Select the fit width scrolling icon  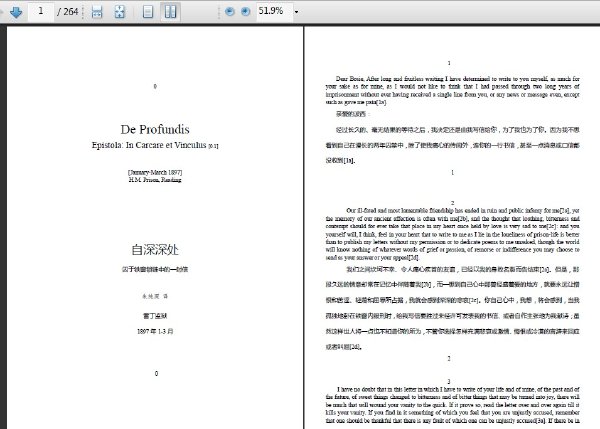tap(97, 12)
